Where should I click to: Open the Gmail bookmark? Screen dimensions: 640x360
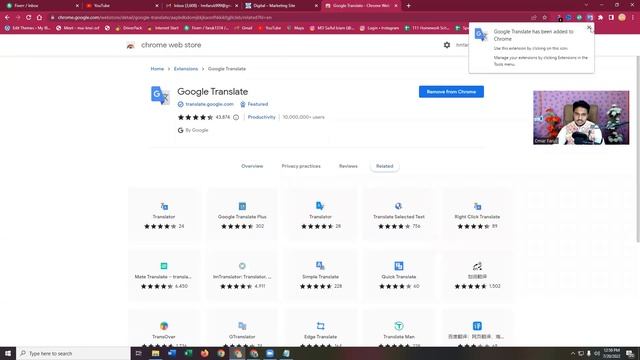[x=244, y=28]
